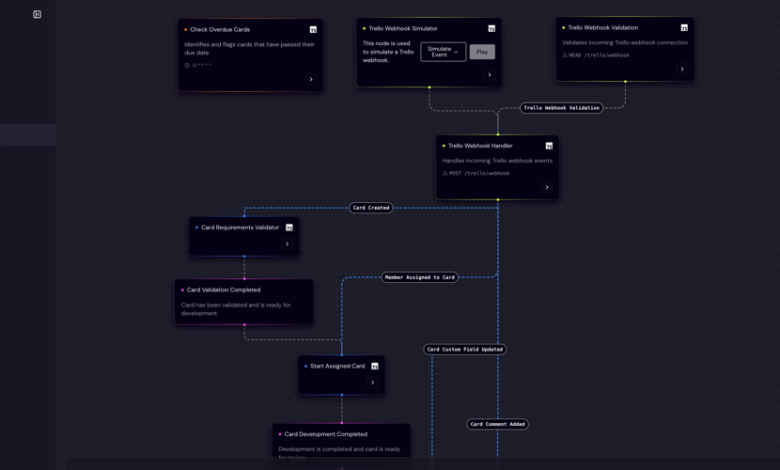This screenshot has width=780, height=470.
Task: Open TS file icon on Start Assigned Card
Action: click(x=375, y=366)
